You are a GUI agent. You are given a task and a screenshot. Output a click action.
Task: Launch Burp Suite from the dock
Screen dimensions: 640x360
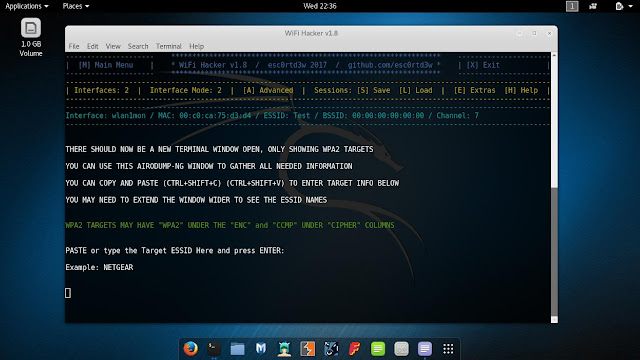coord(308,349)
